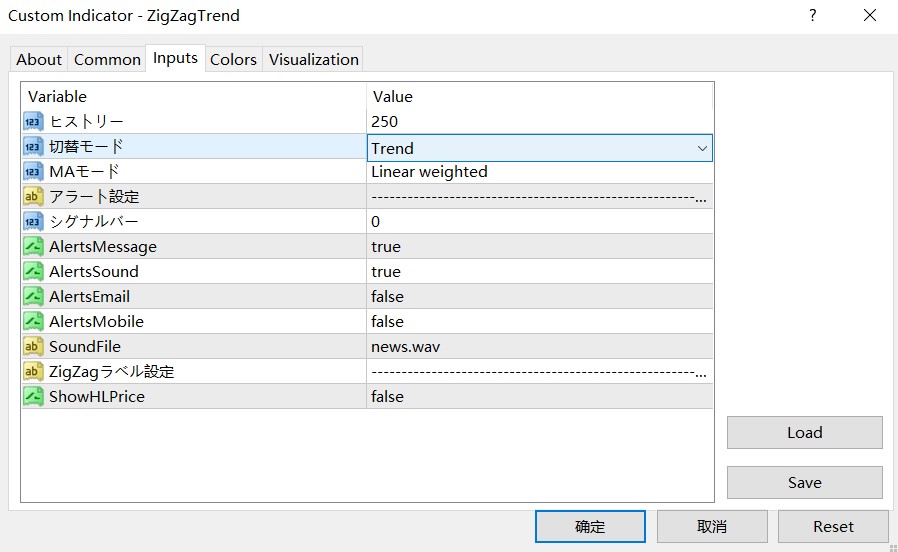Click the integer icon beside シグナルバー
The width and height of the screenshot is (898, 552).
click(33, 222)
